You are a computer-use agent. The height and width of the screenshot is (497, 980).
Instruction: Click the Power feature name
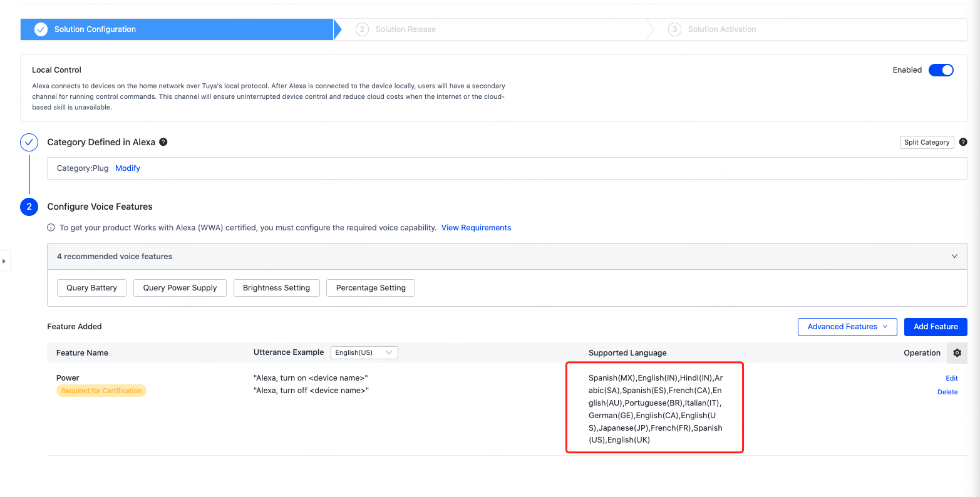click(x=68, y=378)
